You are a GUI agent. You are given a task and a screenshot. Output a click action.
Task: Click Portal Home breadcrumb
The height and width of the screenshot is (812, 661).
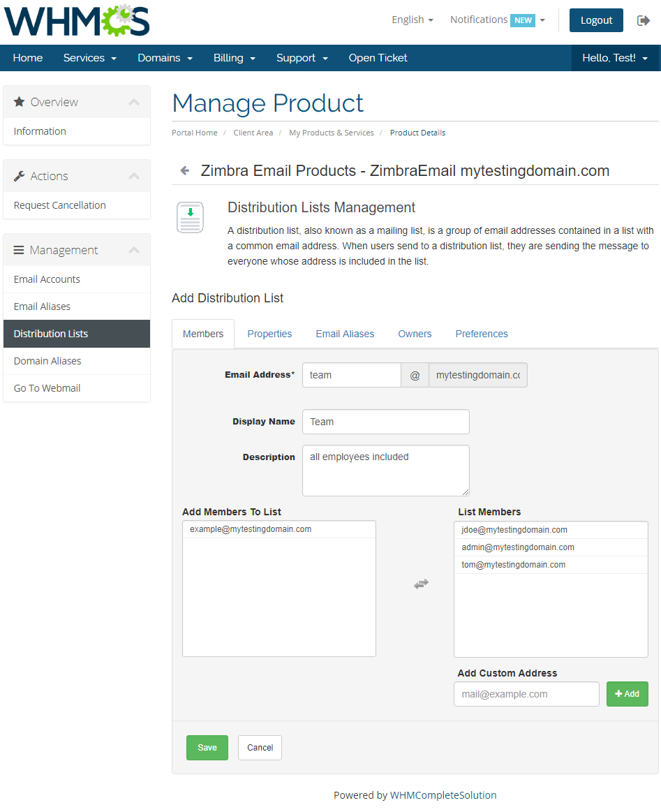(x=195, y=133)
